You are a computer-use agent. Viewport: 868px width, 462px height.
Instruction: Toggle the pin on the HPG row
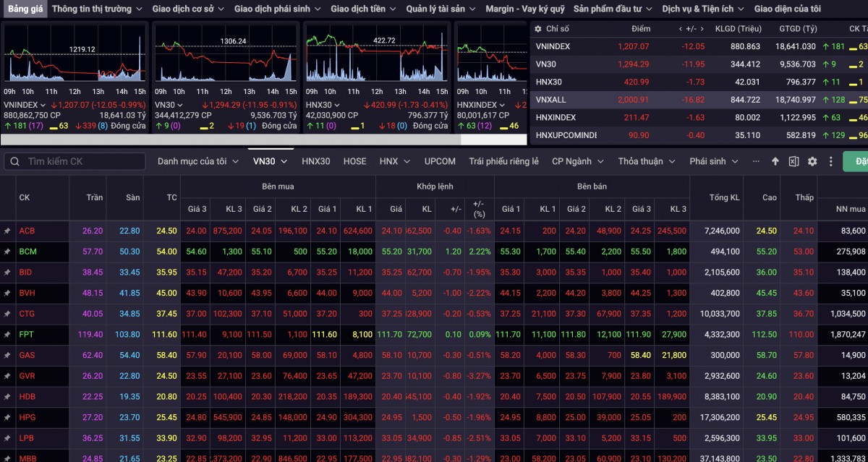7,418
